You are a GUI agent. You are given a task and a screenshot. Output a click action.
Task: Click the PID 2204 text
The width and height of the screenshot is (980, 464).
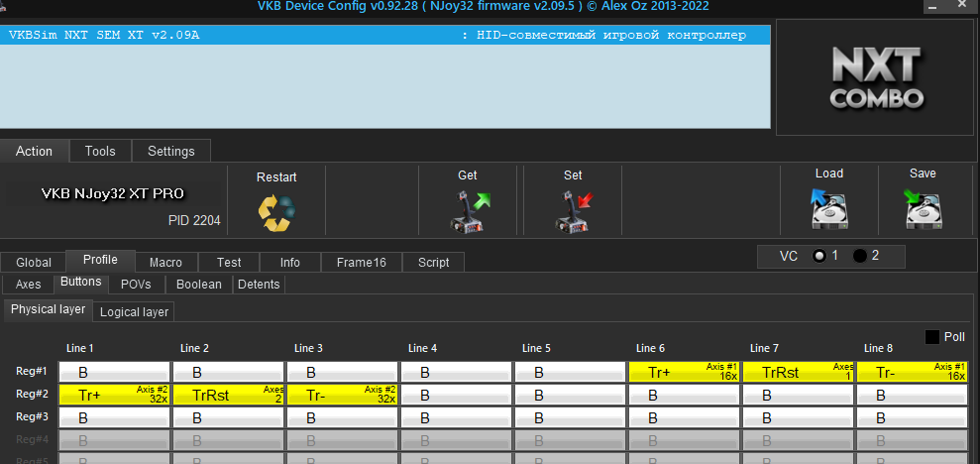pyautogui.click(x=194, y=221)
